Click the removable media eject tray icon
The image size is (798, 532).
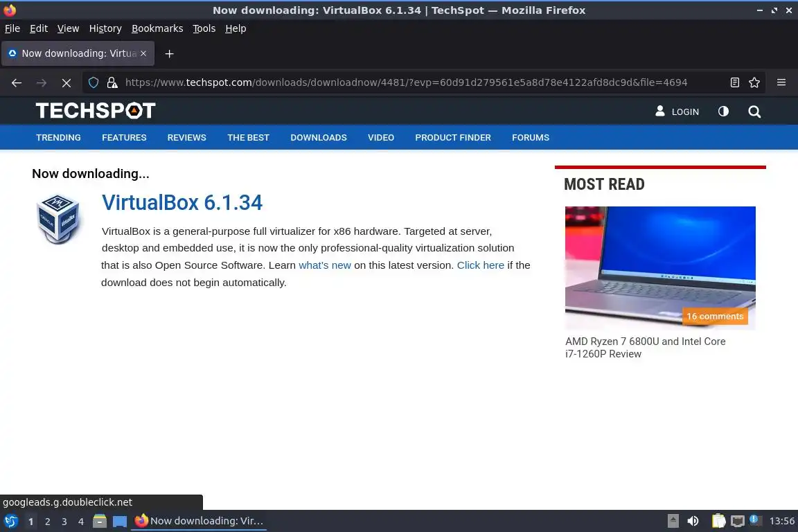click(673, 521)
